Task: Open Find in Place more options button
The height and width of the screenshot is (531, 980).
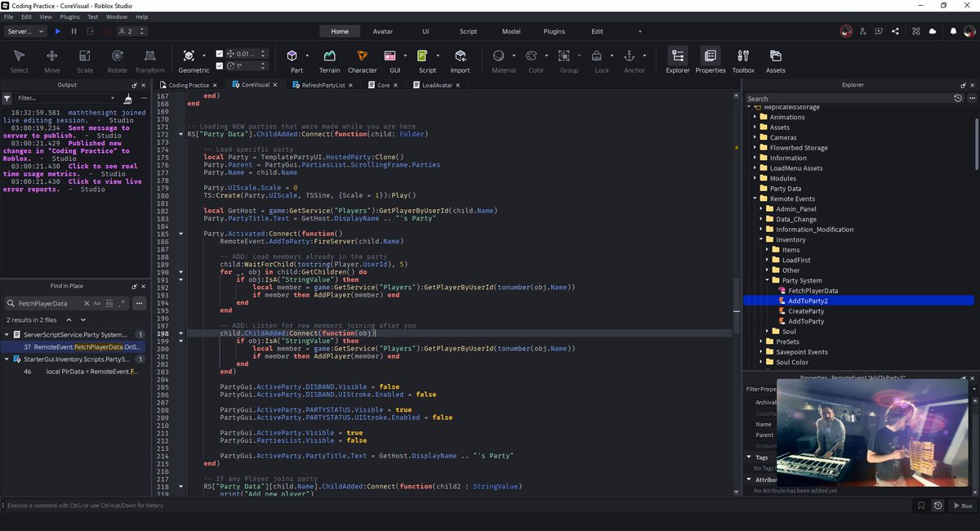Action: (139, 303)
